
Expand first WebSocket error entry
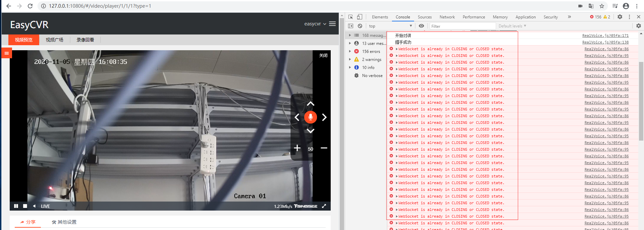(397, 49)
